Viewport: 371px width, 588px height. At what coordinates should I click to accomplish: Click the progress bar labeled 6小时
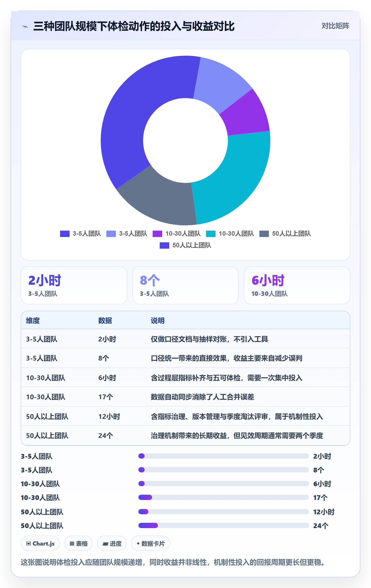(x=223, y=484)
